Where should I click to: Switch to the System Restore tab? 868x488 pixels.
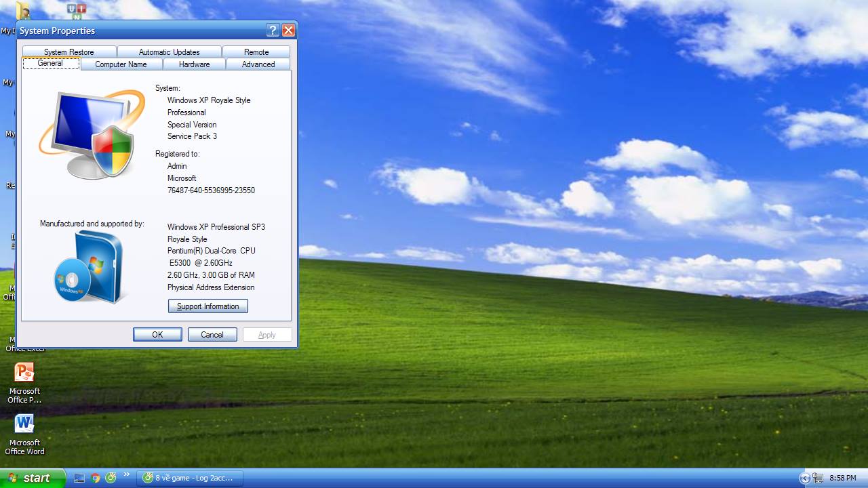point(69,52)
